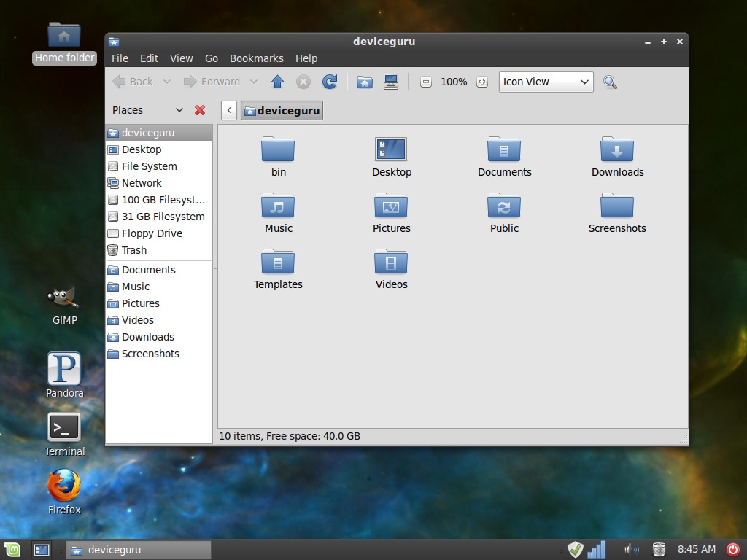Open the Bookmarks menu
Image resolution: width=747 pixels, height=560 pixels.
coord(256,58)
